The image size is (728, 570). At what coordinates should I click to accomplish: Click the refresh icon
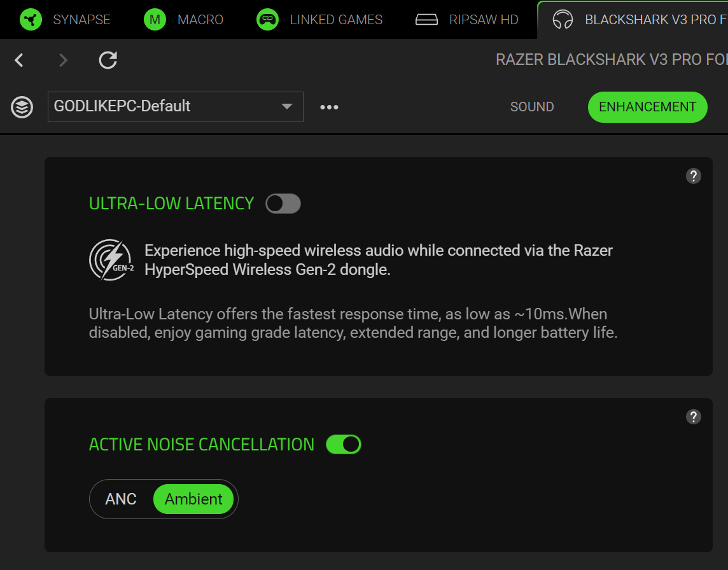pos(108,60)
